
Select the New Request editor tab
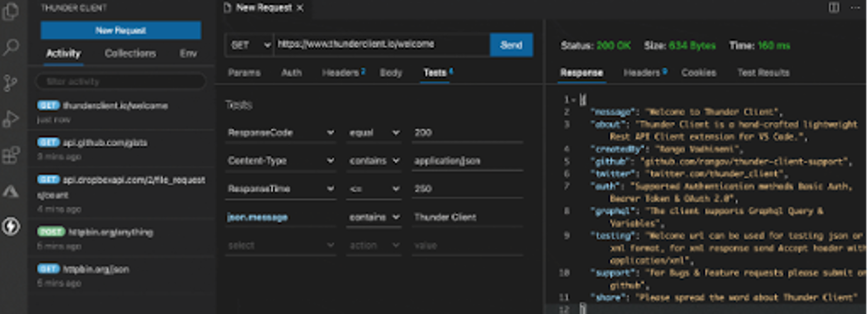pos(263,8)
